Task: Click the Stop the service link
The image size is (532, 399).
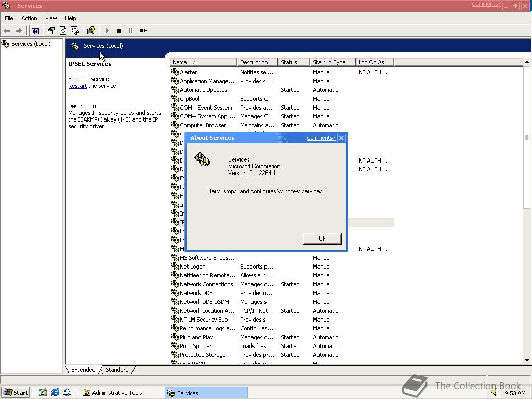Action: click(x=74, y=79)
